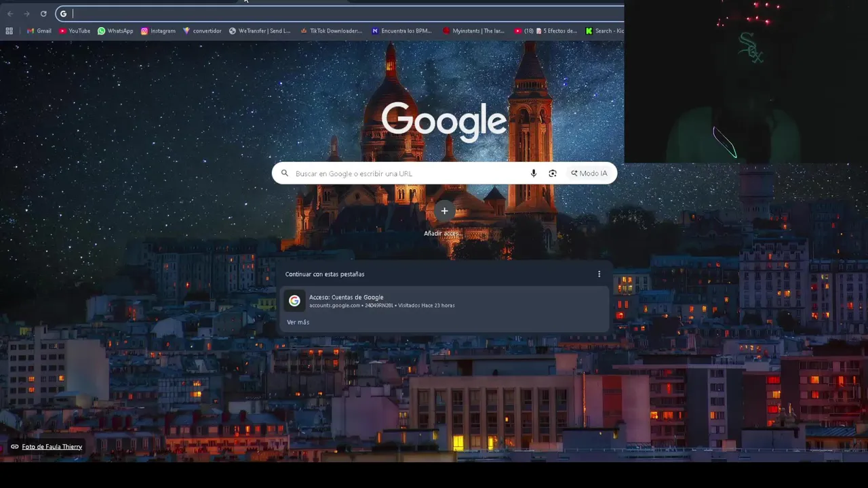Open the YouTube bookmark
868x488 pixels.
[x=75, y=30]
